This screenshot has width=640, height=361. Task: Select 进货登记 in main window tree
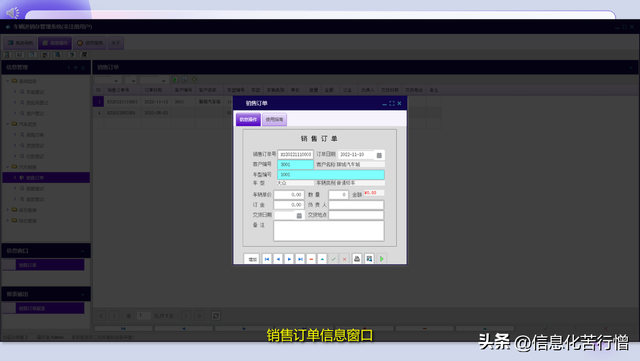point(35,145)
